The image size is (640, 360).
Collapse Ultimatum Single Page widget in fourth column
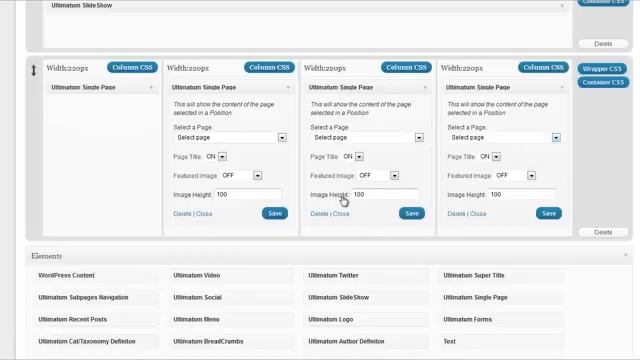point(562,87)
